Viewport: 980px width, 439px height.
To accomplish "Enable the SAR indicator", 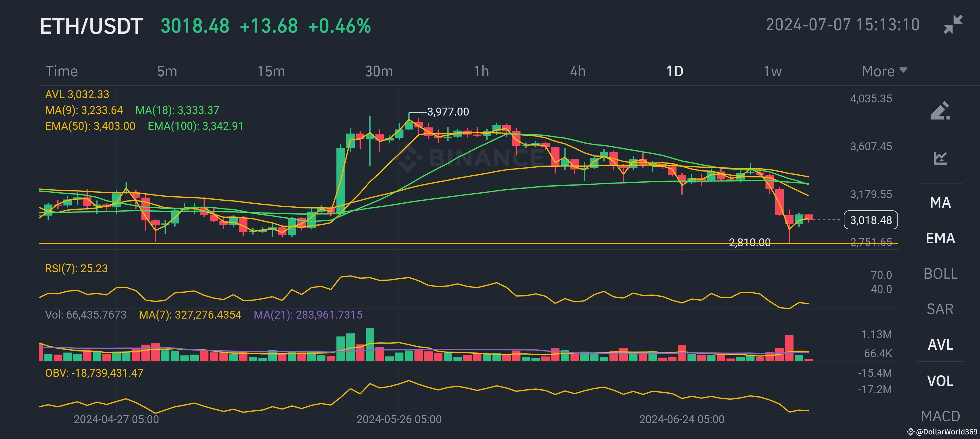I will 940,309.
